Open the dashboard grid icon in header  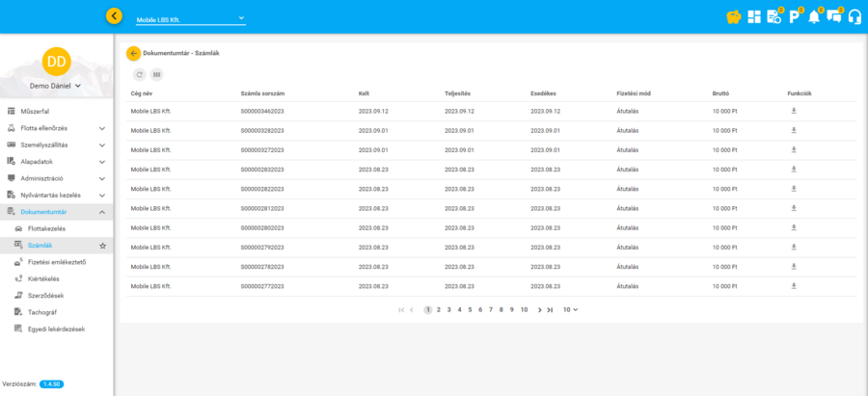pyautogui.click(x=754, y=16)
